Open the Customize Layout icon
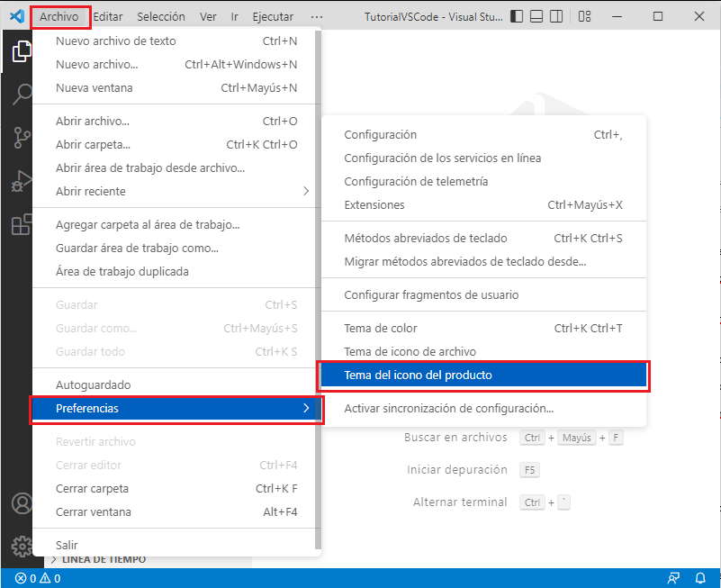 pyautogui.click(x=584, y=16)
